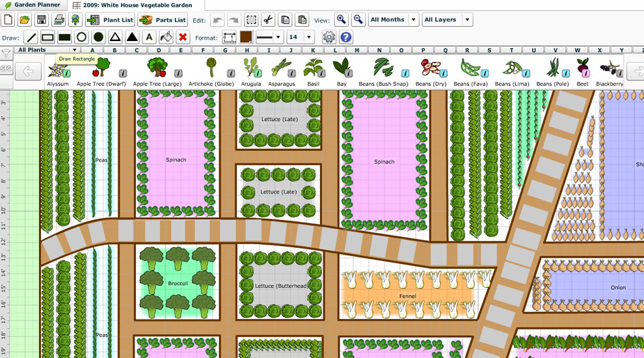The image size is (644, 358).
Task: Click the scissors cut icon
Action: pos(268,20)
